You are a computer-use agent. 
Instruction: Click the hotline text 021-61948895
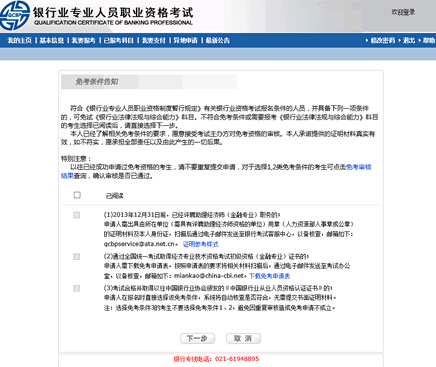click(237, 359)
